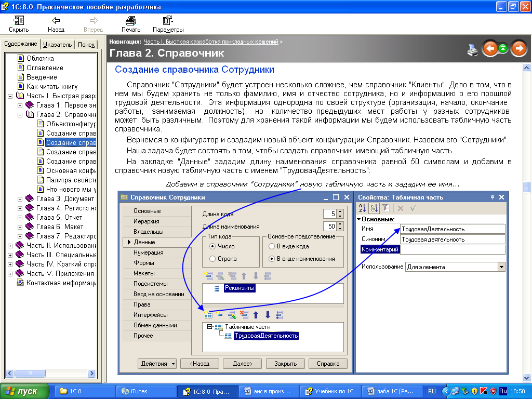Click into the Имя input field
This screenshot has width=532, height=399.
click(453, 229)
